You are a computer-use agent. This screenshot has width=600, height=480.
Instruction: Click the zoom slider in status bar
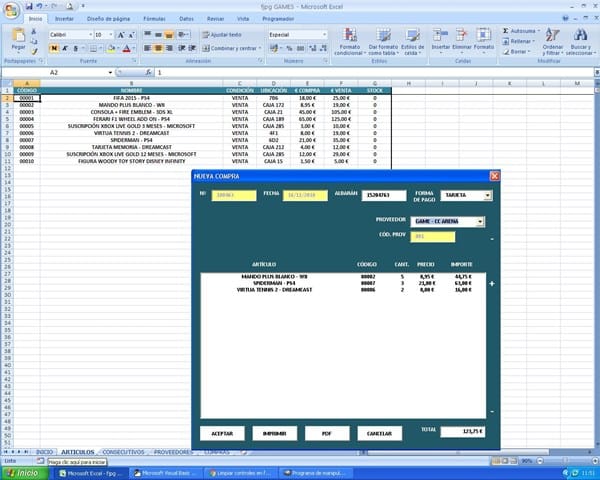(x=565, y=461)
